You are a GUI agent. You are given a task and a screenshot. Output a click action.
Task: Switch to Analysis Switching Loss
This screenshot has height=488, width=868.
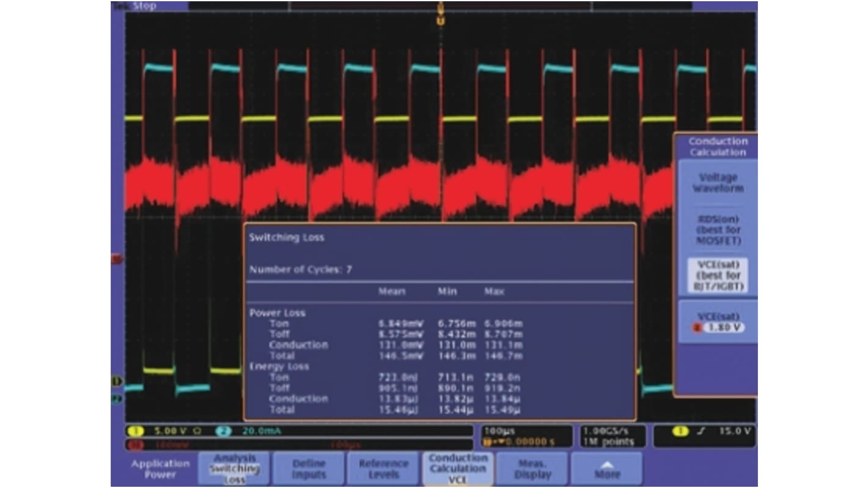(x=233, y=468)
